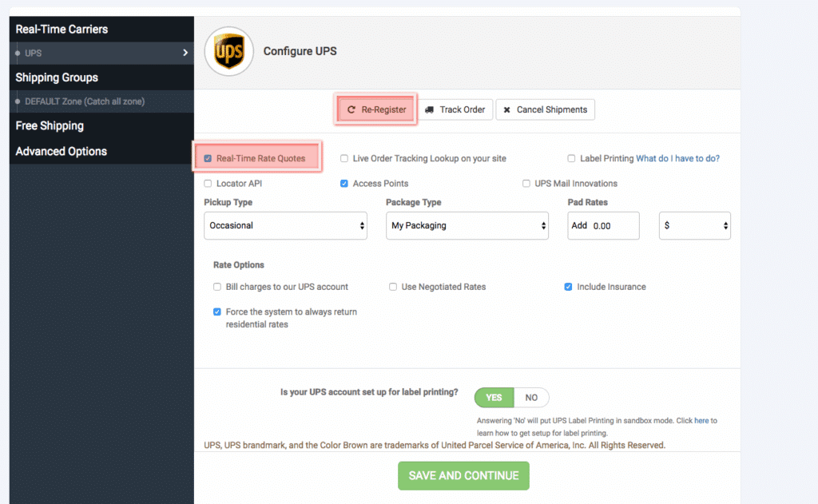Click the Re-Register refresh icon
Image resolution: width=818 pixels, height=504 pixels.
351,109
